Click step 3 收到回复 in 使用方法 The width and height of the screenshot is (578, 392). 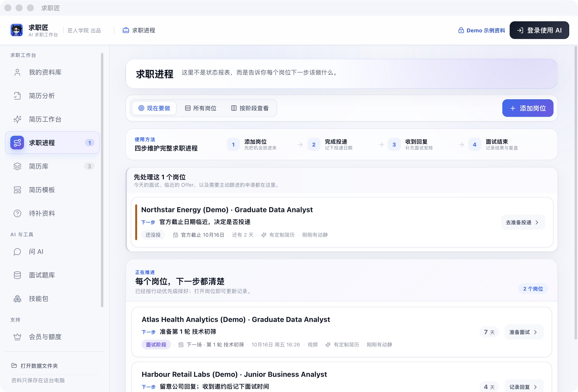pyautogui.click(x=410, y=145)
